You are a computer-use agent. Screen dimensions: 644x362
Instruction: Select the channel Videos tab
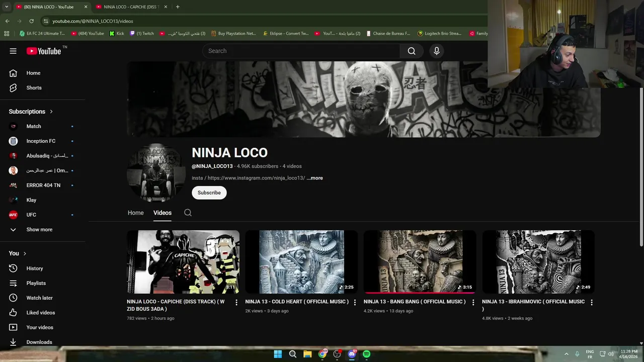(x=163, y=213)
